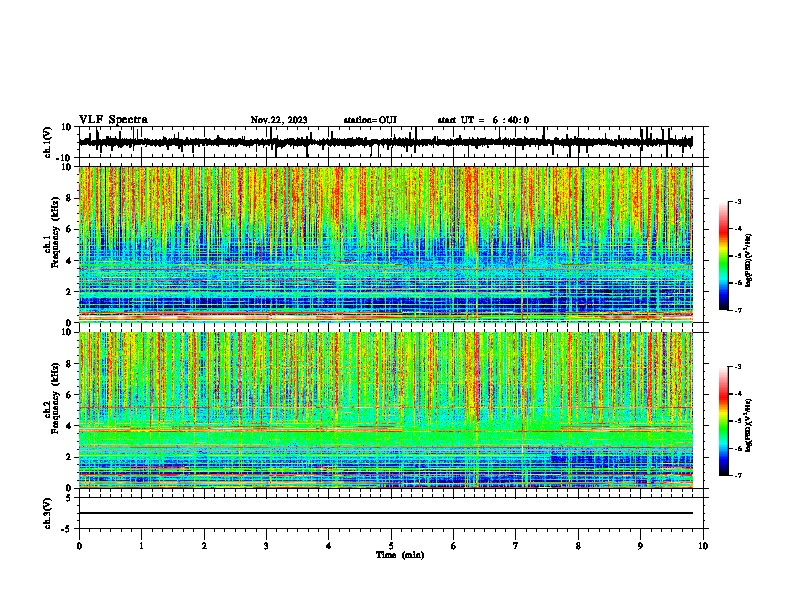Click tick label "10" on the Time axis

[x=703, y=546]
